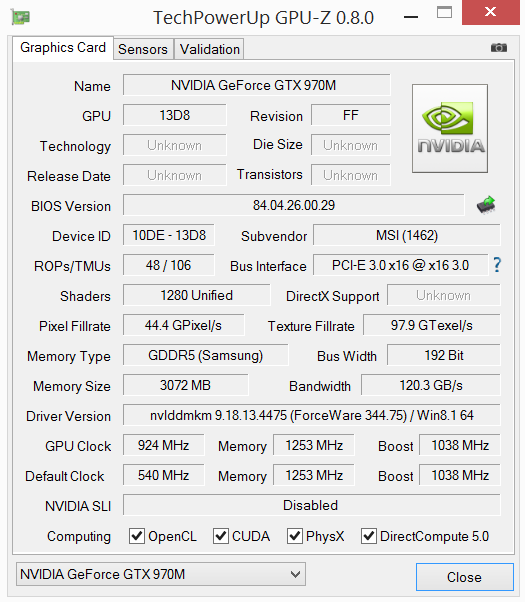Viewport: 525px width, 602px height.
Task: Click the Close button
Action: tap(465, 577)
